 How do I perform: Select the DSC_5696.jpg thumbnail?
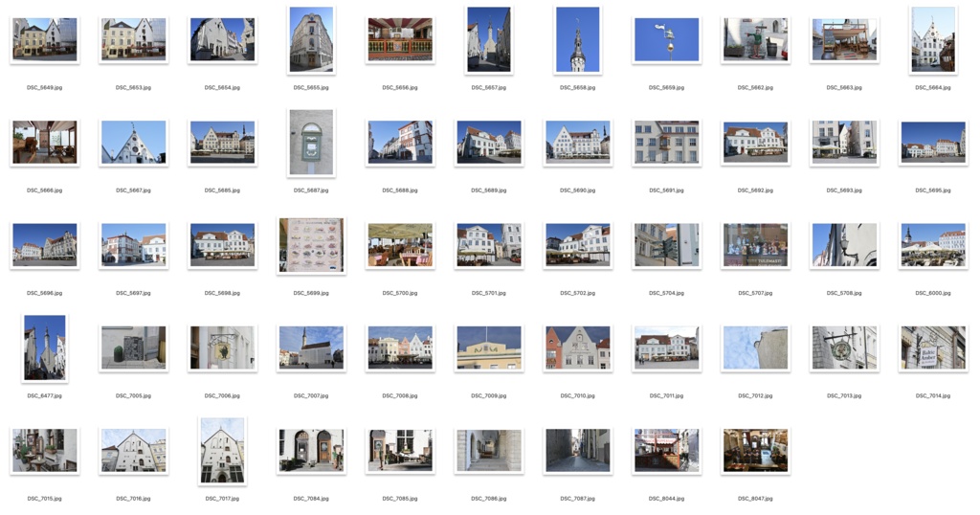(44, 245)
